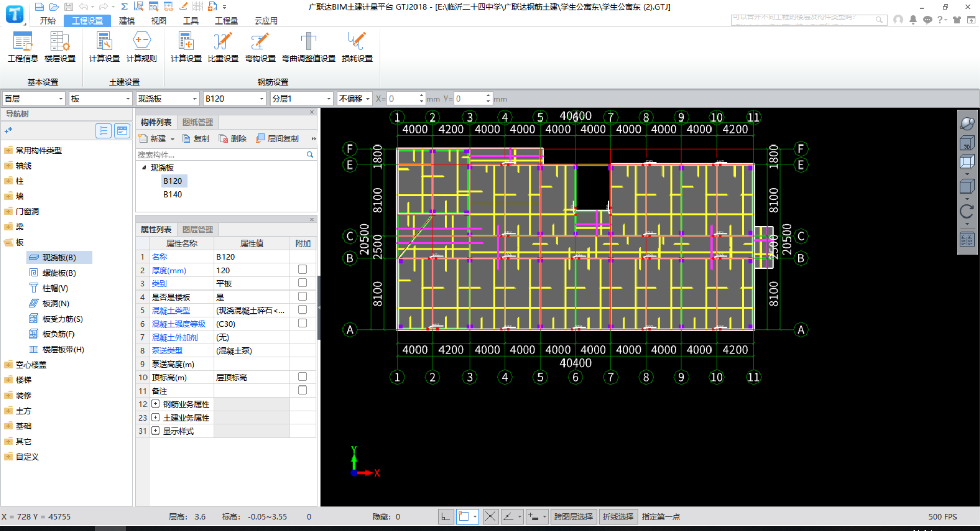Expand 钢筋业务属性 property group
Image resolution: width=980 pixels, height=531 pixels.
(x=156, y=404)
